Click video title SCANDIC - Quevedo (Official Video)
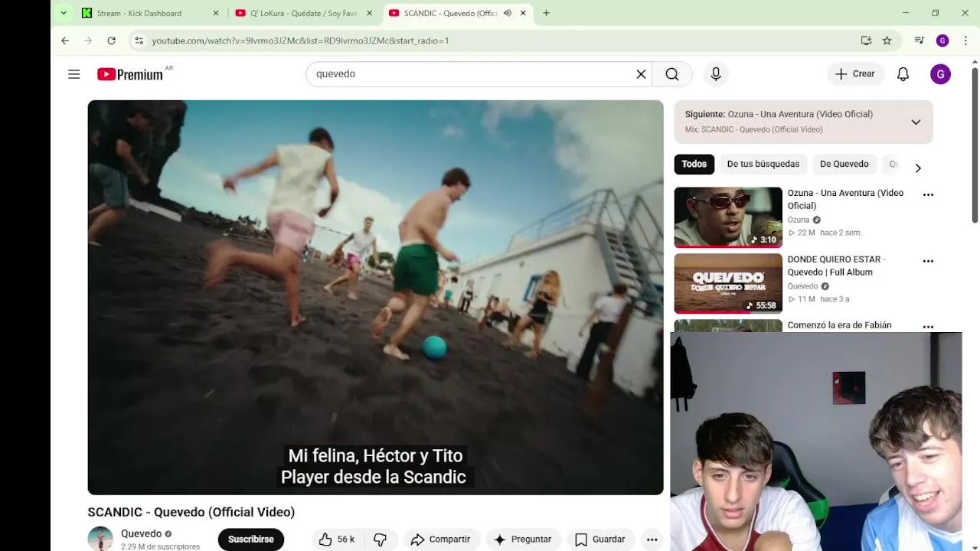 [191, 512]
